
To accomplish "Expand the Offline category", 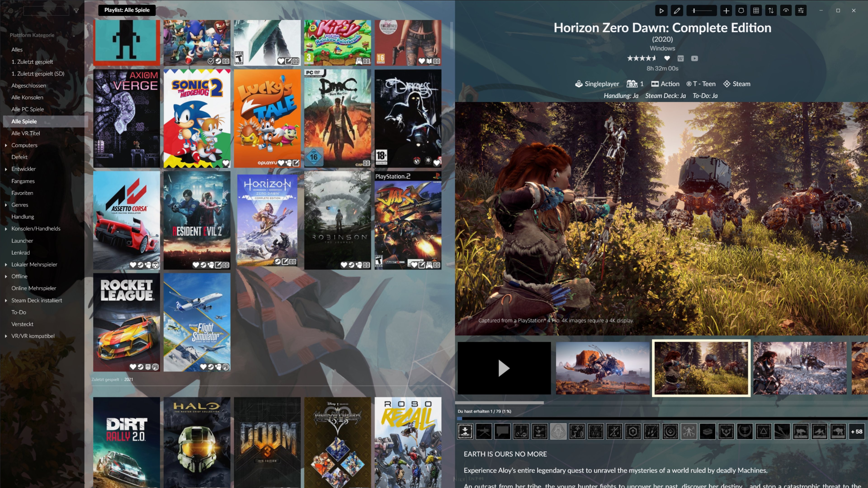I will point(6,276).
